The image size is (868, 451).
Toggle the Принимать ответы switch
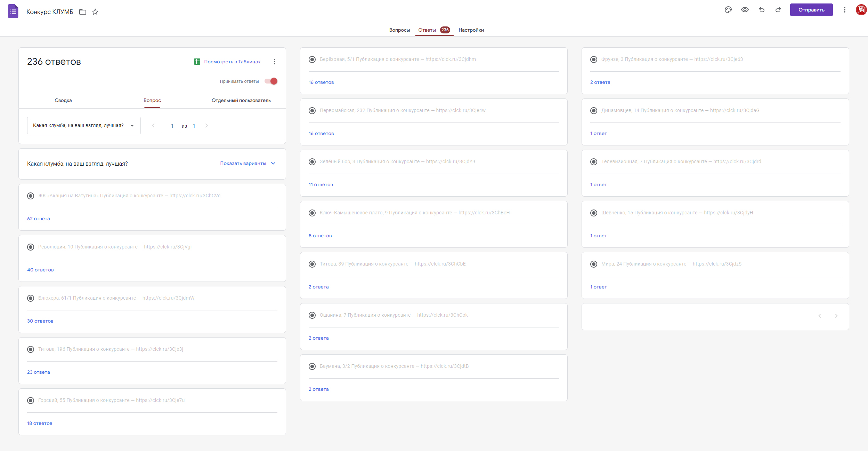click(x=271, y=81)
